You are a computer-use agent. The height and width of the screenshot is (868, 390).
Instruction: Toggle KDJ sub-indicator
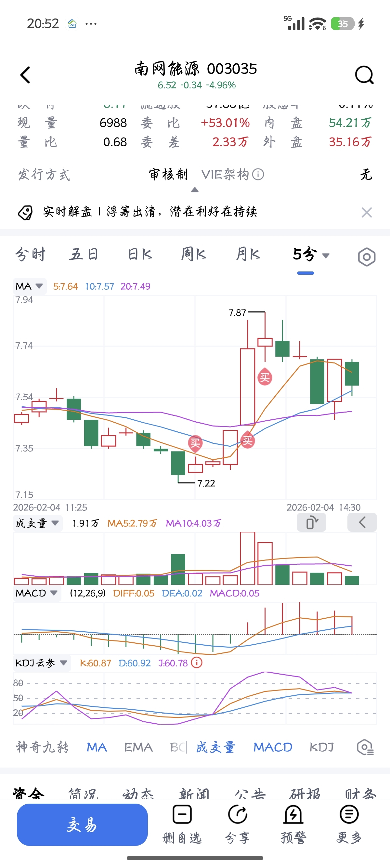pyautogui.click(x=322, y=747)
